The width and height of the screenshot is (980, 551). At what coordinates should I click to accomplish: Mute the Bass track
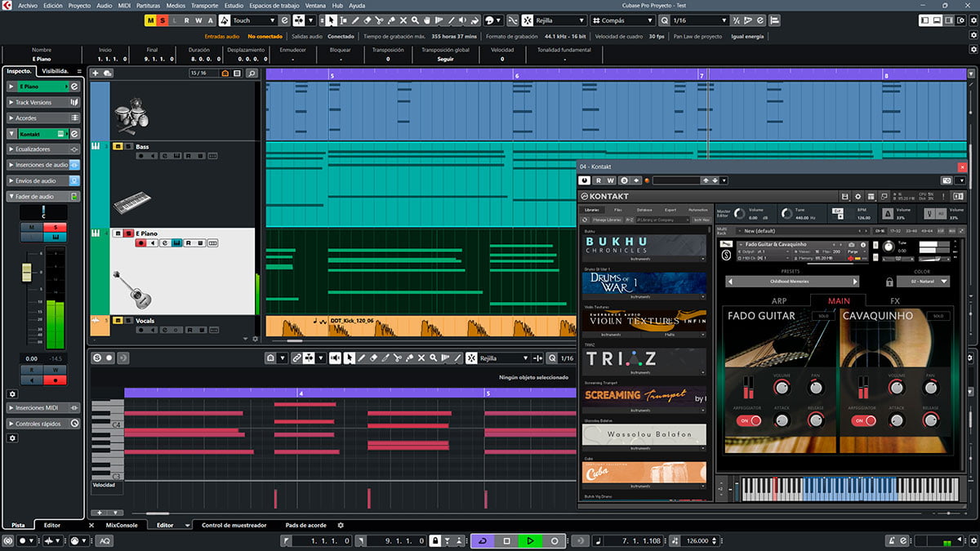point(118,146)
